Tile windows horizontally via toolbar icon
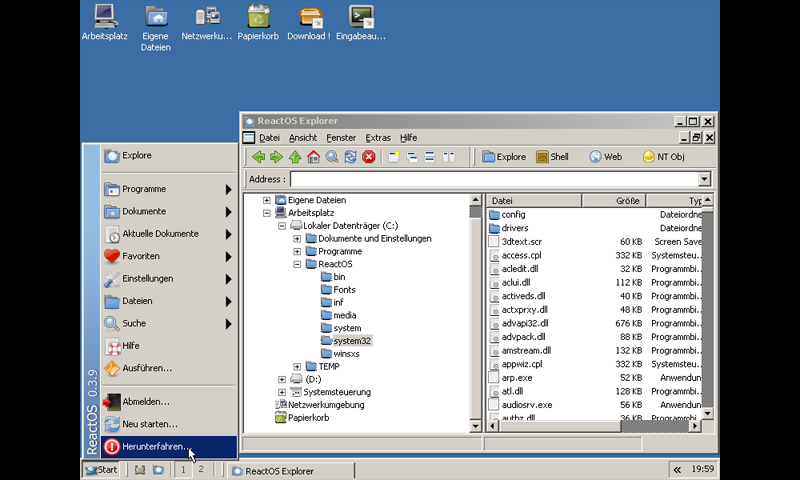800x480 pixels. click(x=430, y=157)
